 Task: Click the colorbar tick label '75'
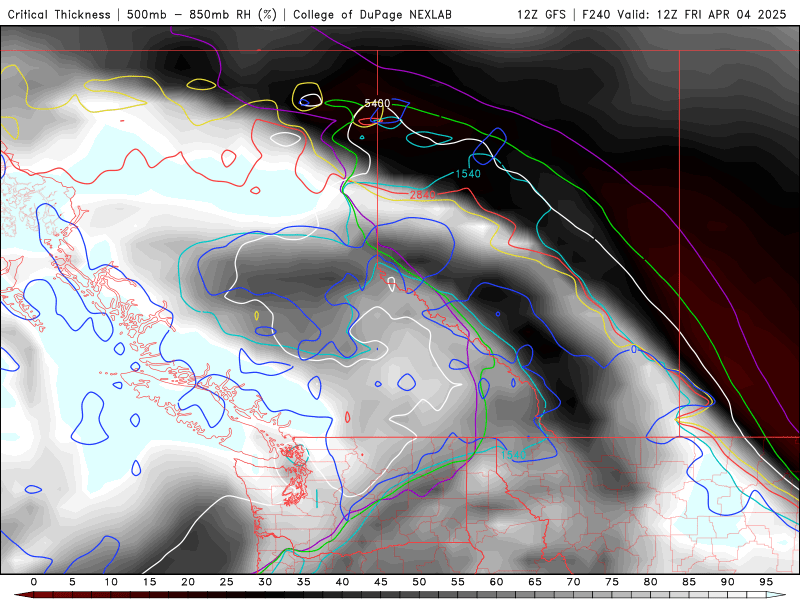[612, 582]
